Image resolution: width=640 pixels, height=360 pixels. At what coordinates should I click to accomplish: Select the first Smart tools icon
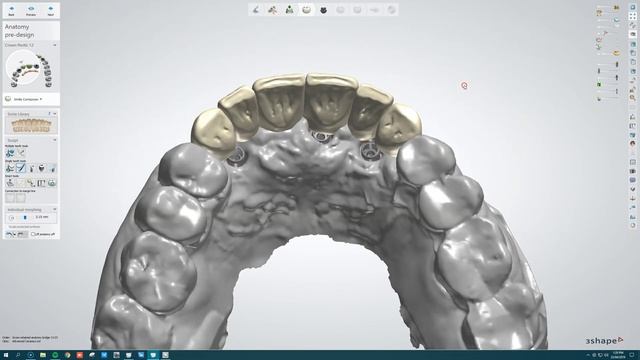(x=10, y=183)
